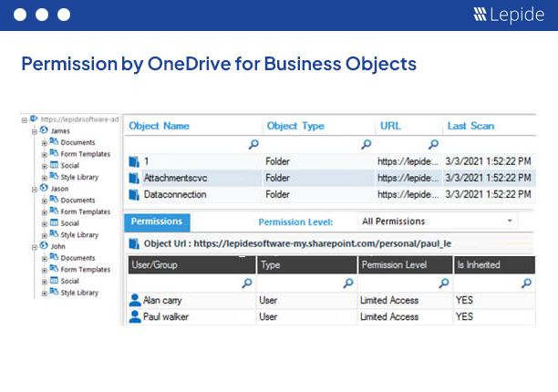The height and width of the screenshot is (392, 558).
Task: Click the User/Group filter field
Action: 191,283
